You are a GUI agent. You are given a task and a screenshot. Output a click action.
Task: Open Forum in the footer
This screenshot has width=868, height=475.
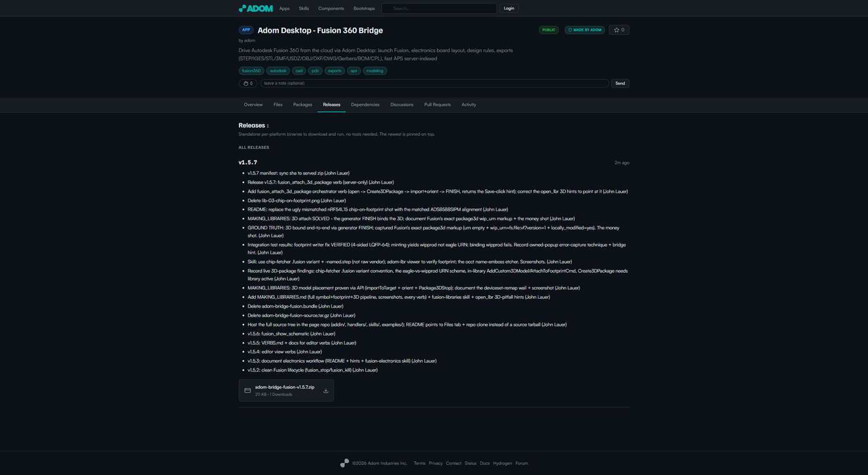tap(521, 463)
